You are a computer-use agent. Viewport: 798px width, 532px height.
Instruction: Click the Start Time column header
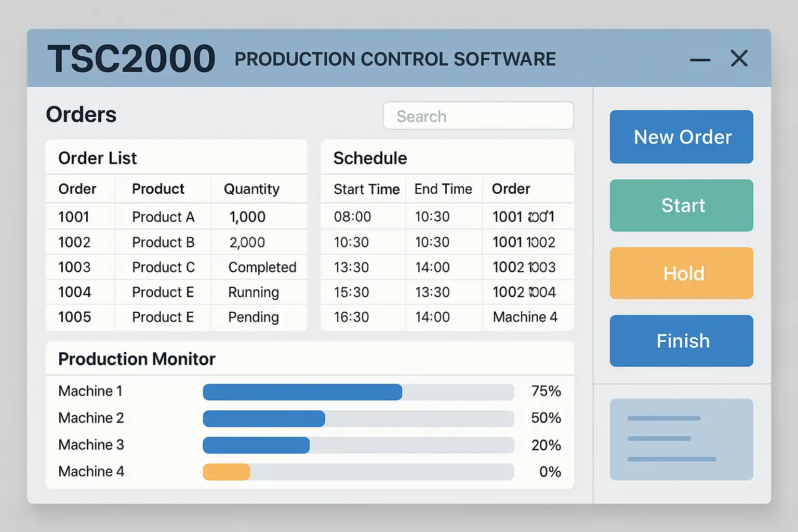(x=367, y=189)
